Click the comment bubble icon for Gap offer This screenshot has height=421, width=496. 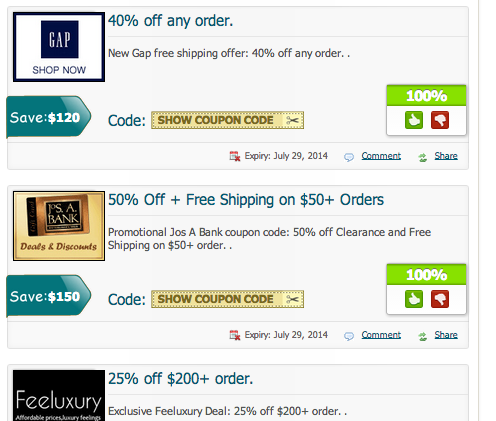[349, 157]
